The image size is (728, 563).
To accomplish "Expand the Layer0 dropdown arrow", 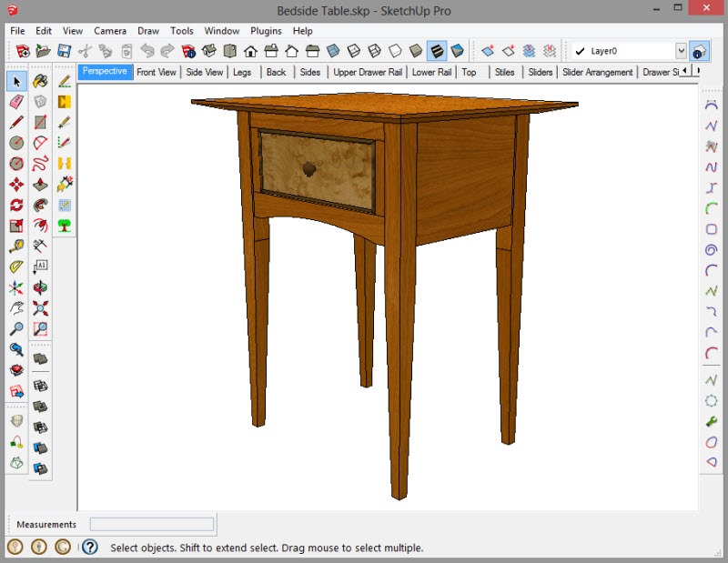I will (681, 52).
